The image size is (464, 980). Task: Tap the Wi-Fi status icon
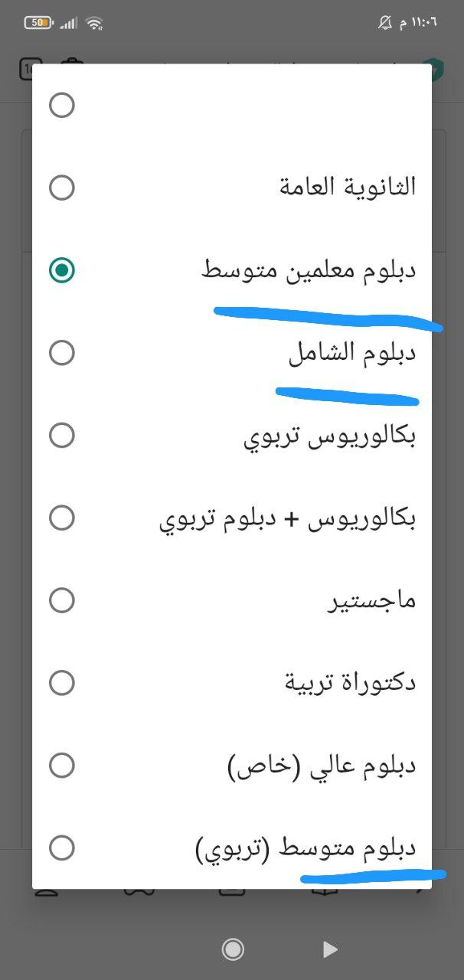click(x=94, y=23)
